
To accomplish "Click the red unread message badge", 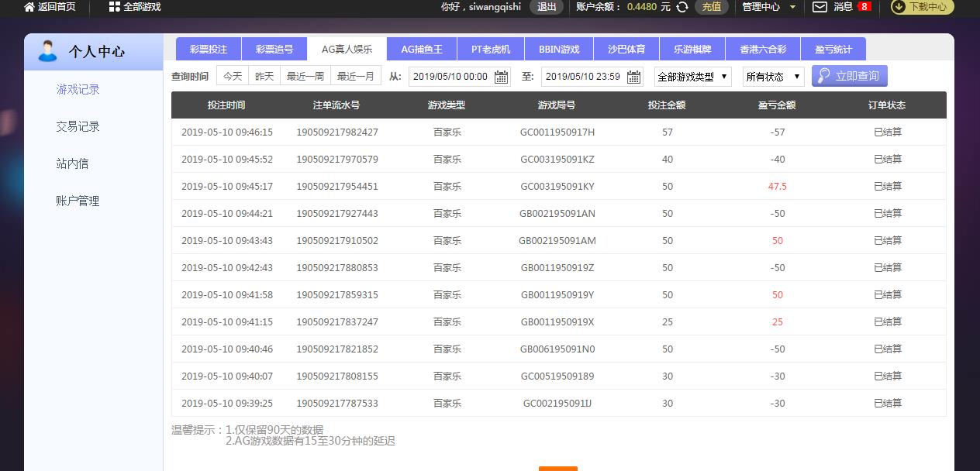I will click(x=864, y=7).
